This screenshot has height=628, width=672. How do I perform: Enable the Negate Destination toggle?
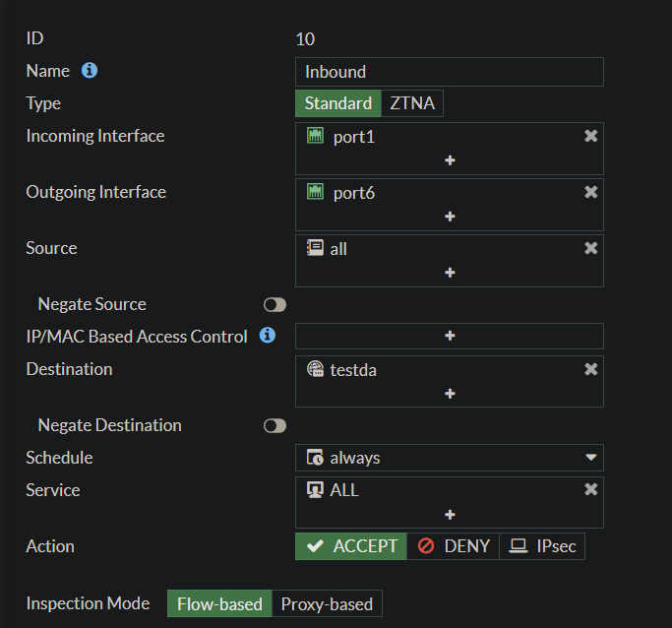[275, 426]
